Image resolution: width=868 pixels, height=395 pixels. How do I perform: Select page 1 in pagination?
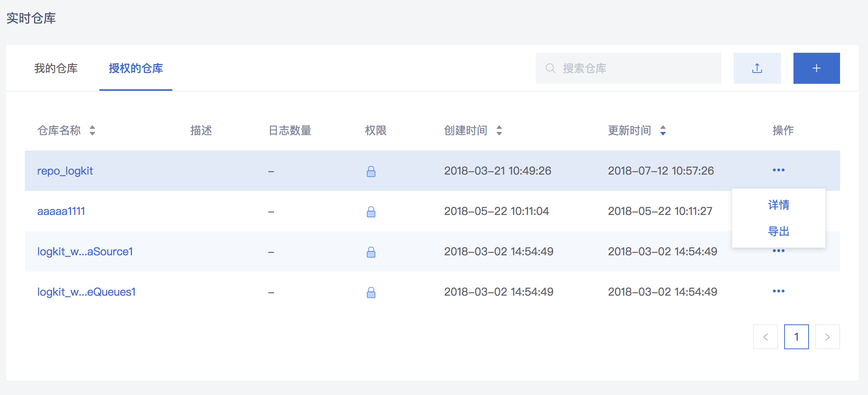click(797, 337)
